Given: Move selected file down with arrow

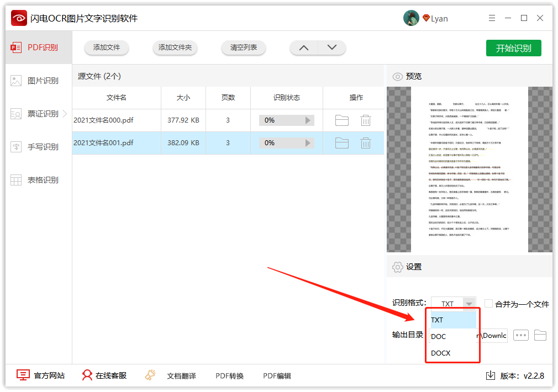Looking at the screenshot, I should point(331,47).
